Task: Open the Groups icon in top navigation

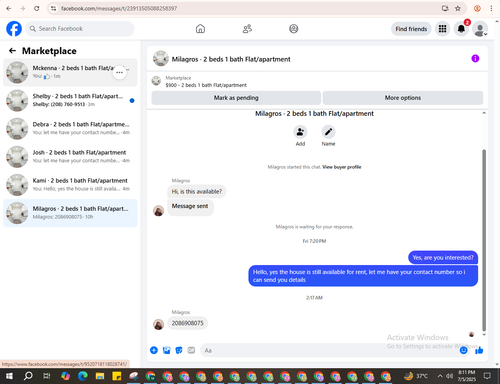Action: 294,29
